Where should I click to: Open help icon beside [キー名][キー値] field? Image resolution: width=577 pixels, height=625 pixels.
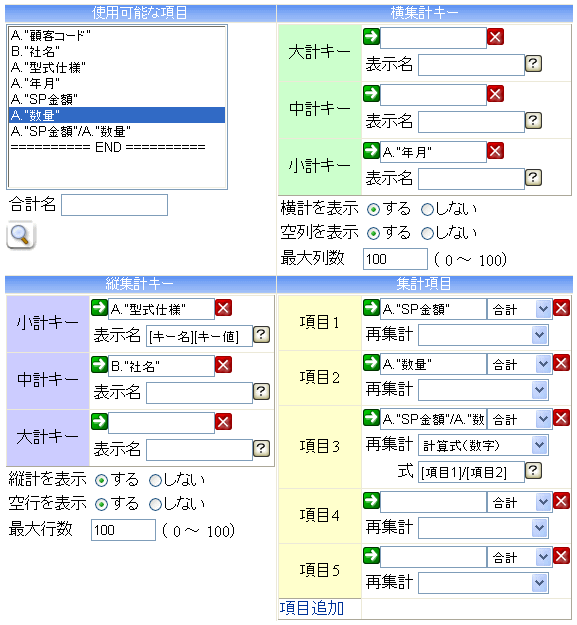click(x=261, y=334)
